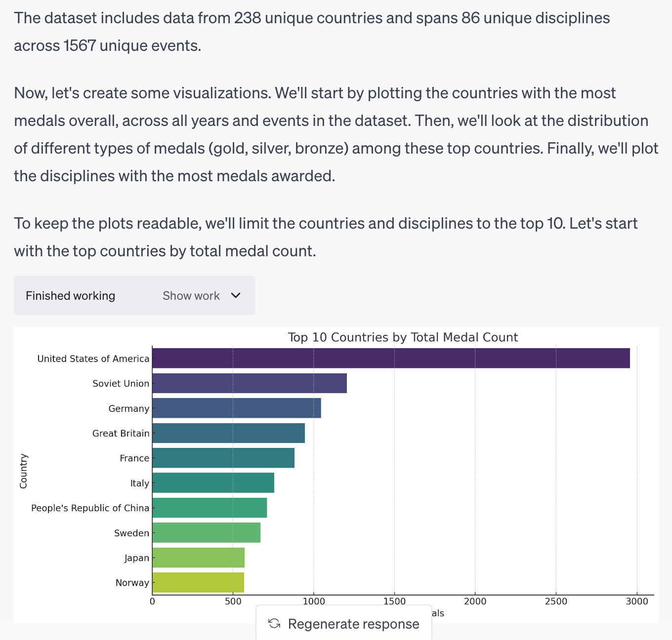Click the People's Republic of China bar

pos(210,508)
